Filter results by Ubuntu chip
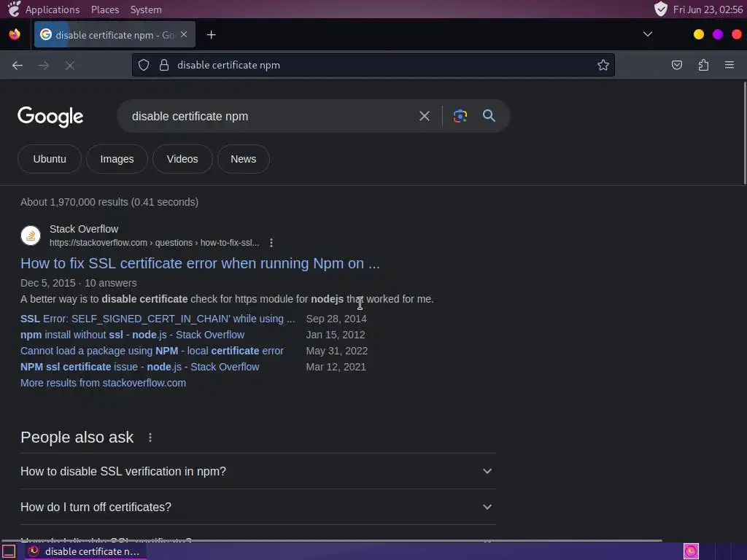The height and width of the screenshot is (560, 747). tap(50, 159)
